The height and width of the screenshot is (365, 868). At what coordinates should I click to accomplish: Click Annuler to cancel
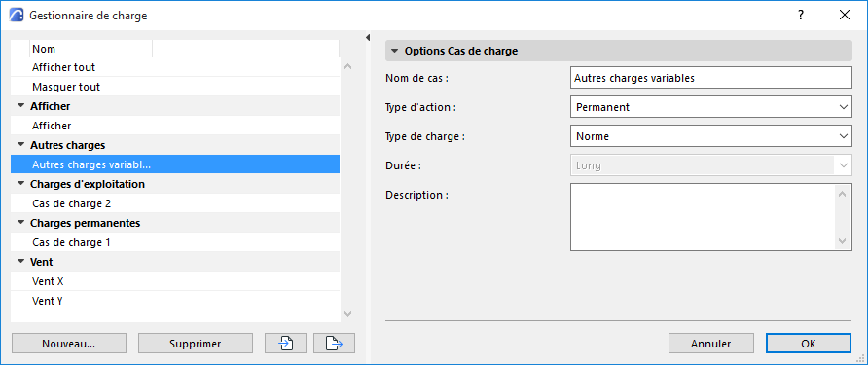click(710, 344)
